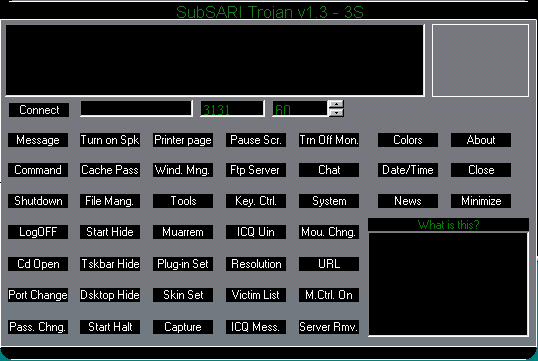
Task: Click Start Hide button
Action: 110,232
